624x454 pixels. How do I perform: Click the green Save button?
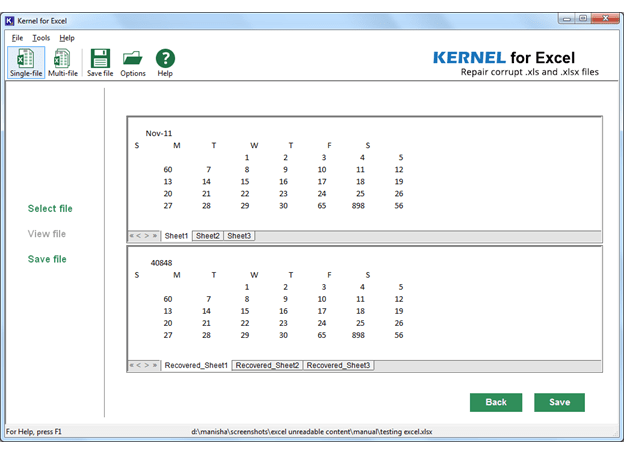[560, 402]
